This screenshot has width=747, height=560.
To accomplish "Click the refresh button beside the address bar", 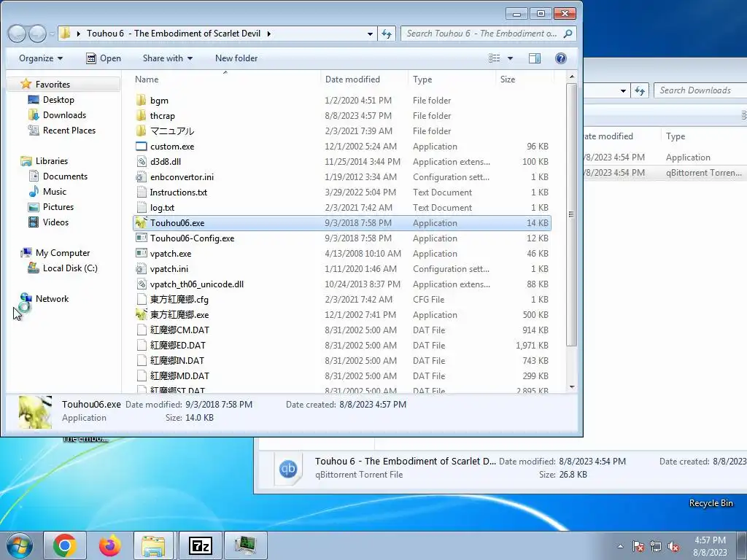I will (x=387, y=34).
